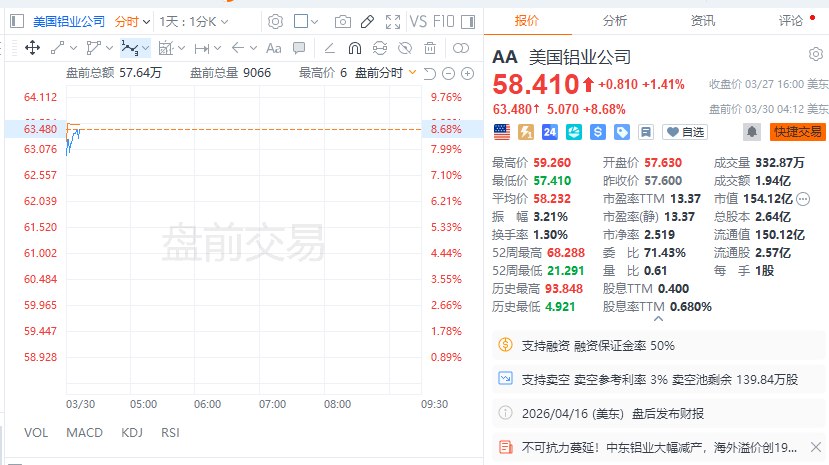The height and width of the screenshot is (465, 829).
Task: Switch to the 资讯 tab
Action: (x=703, y=20)
